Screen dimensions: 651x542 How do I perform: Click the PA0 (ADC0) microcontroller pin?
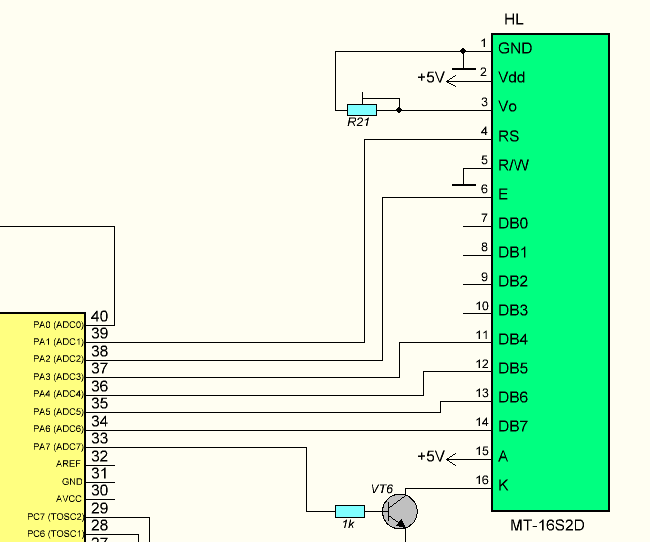click(x=58, y=325)
